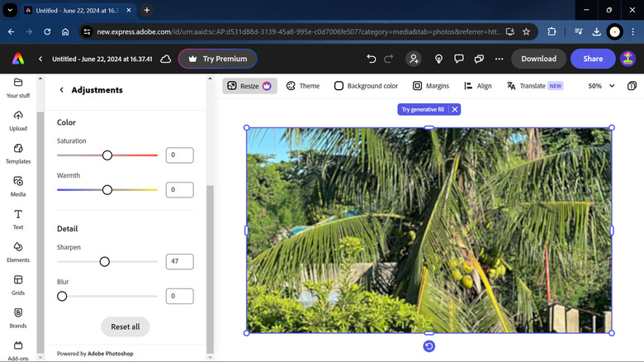The image size is (644, 362).
Task: Click the Saturation value field
Action: tap(179, 155)
